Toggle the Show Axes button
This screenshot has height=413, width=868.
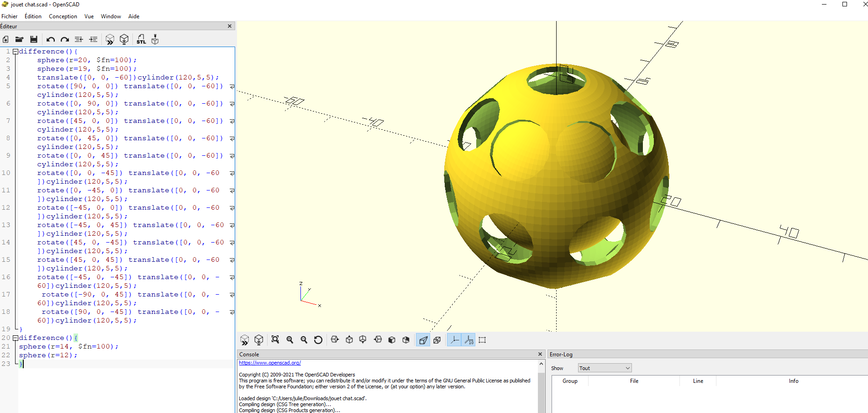[x=454, y=340]
